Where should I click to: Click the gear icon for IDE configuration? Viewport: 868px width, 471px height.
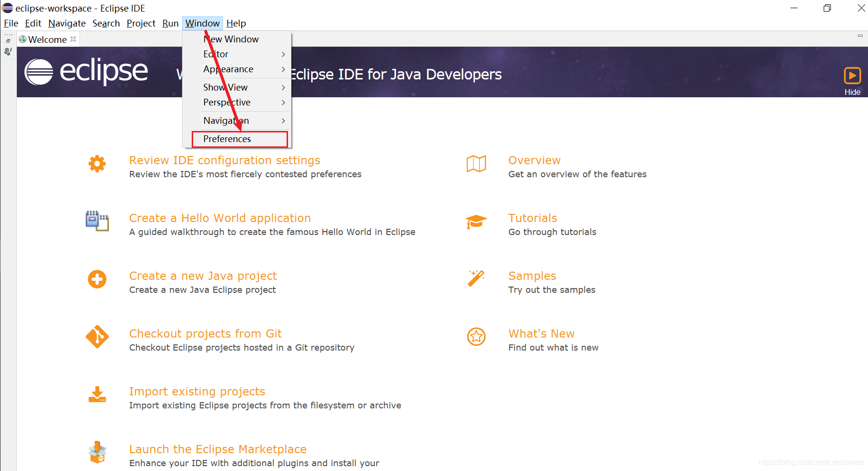tap(97, 164)
